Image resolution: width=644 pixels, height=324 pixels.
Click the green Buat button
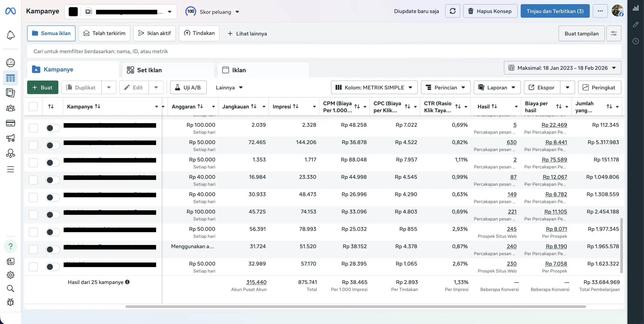[x=43, y=87]
